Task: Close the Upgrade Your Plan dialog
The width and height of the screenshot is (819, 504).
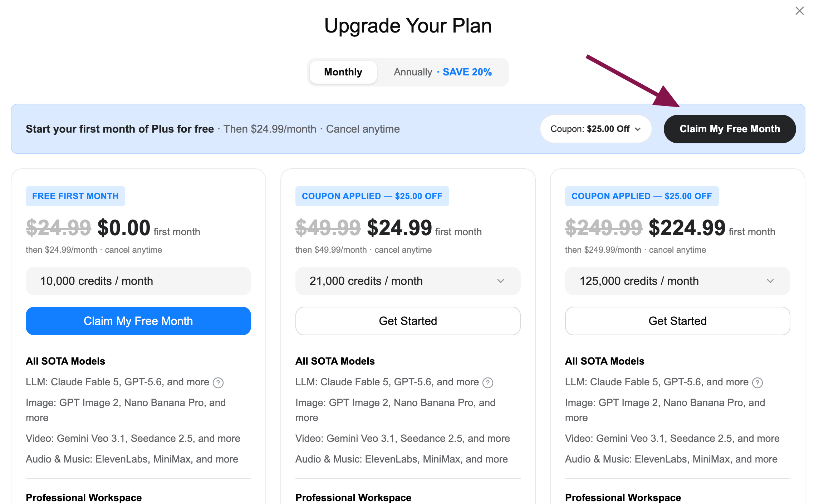Action: click(x=799, y=11)
